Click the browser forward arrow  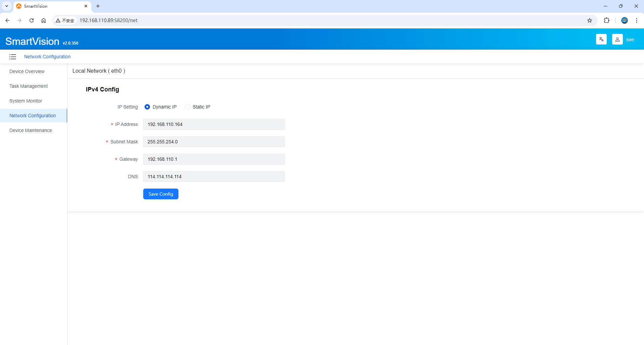coord(19,20)
